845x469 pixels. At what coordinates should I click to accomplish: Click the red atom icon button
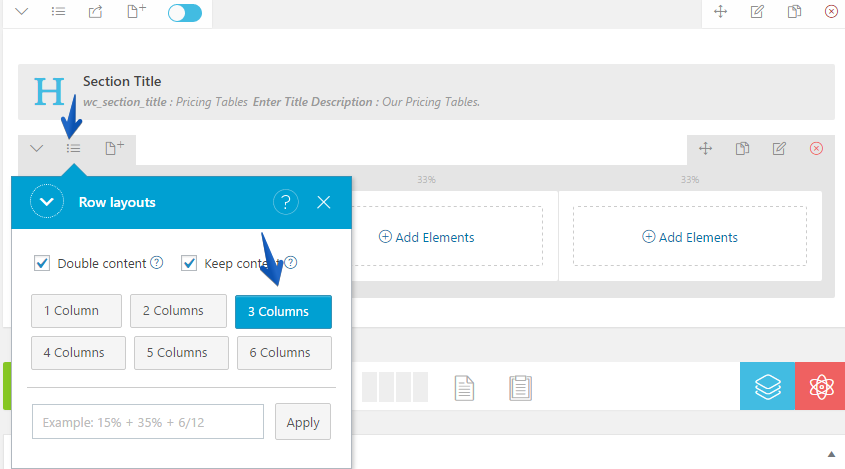[820, 386]
